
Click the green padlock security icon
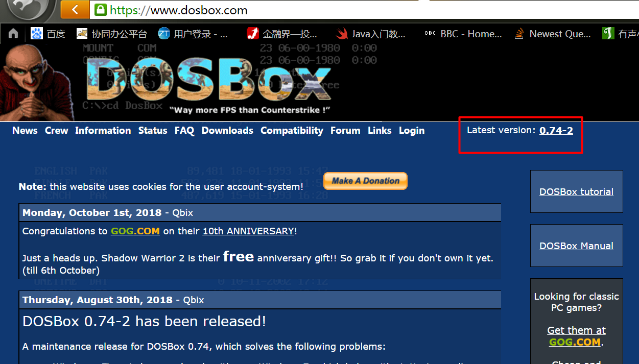[x=101, y=10]
